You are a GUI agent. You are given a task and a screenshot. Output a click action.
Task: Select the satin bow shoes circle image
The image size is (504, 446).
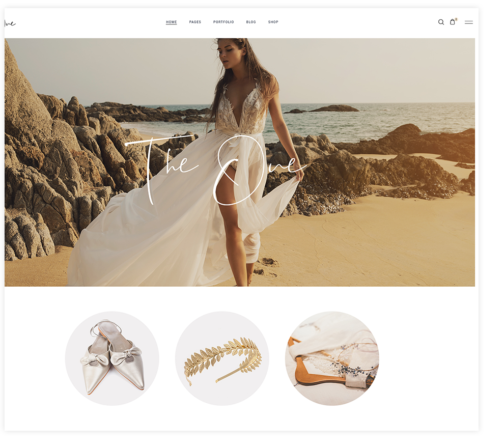pyautogui.click(x=112, y=358)
